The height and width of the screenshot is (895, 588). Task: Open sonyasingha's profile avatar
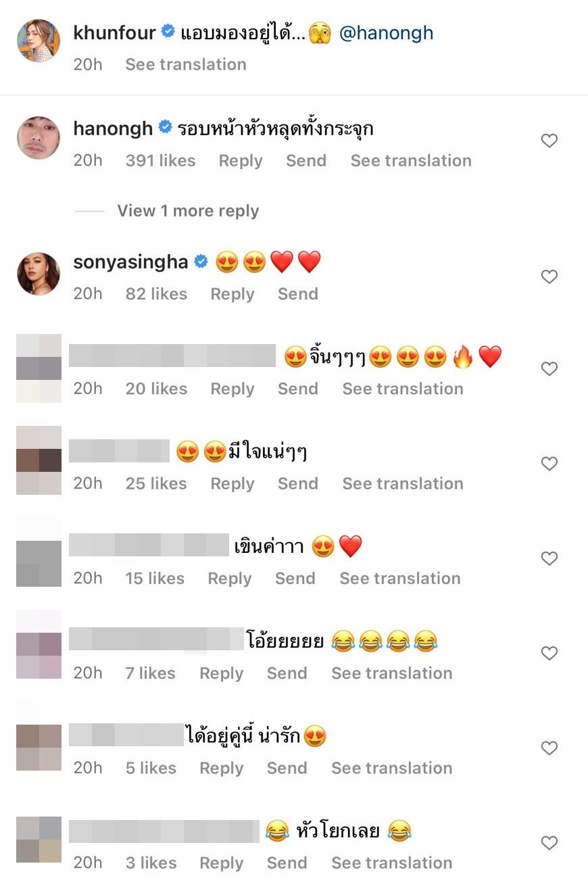coord(39,274)
